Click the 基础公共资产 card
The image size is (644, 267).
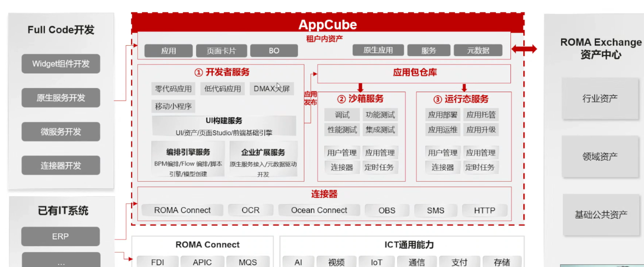pos(601,214)
